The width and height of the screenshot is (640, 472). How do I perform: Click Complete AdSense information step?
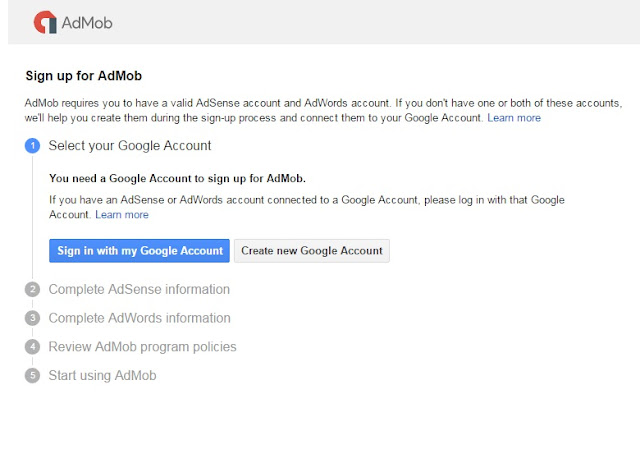tap(139, 289)
